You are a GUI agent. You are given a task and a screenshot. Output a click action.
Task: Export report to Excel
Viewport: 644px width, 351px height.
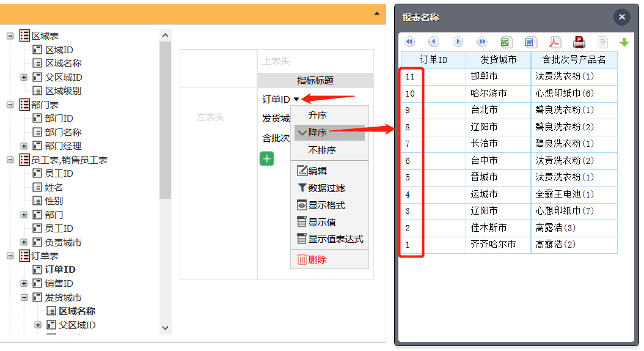505,42
